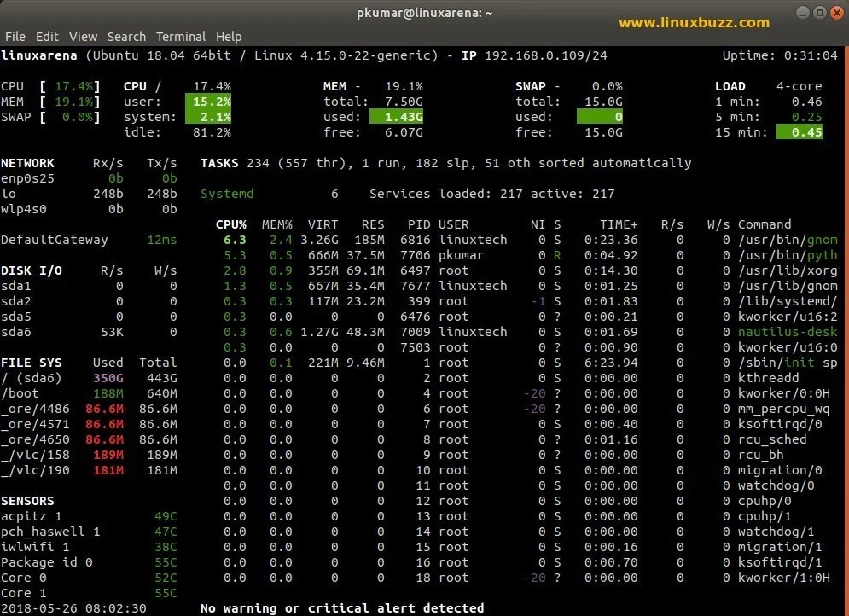Click Package id 0 sensor row

click(89, 562)
